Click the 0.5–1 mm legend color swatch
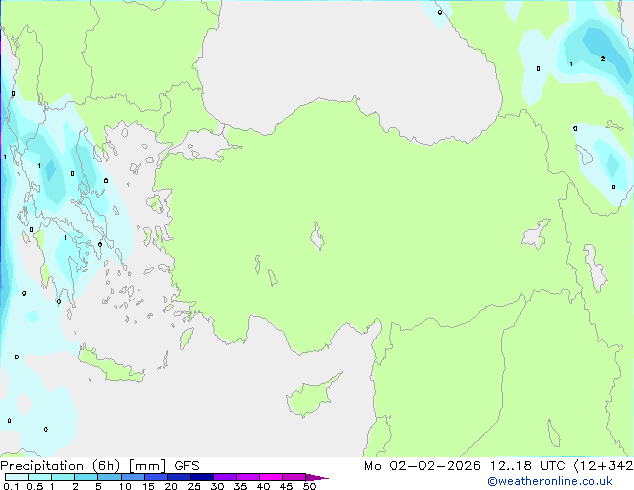The image size is (634, 490). (x=40, y=477)
